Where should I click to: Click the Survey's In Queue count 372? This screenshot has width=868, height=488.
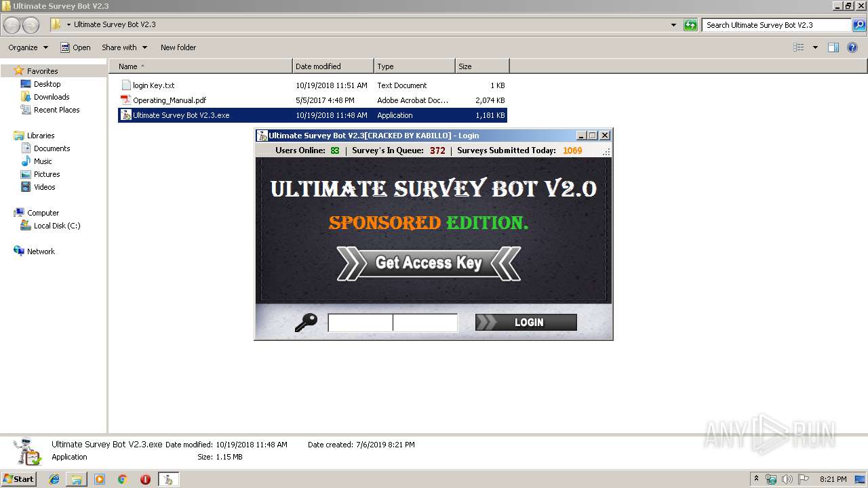(437, 150)
